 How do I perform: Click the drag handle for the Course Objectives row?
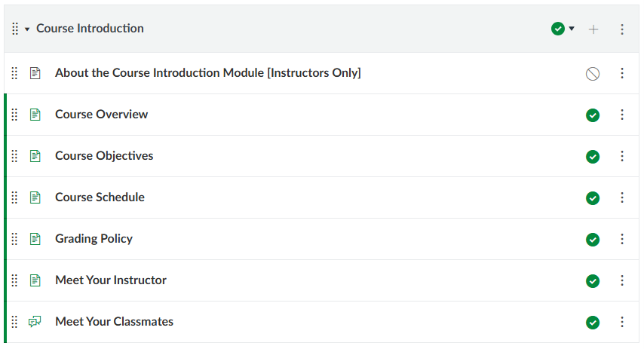[x=14, y=156]
